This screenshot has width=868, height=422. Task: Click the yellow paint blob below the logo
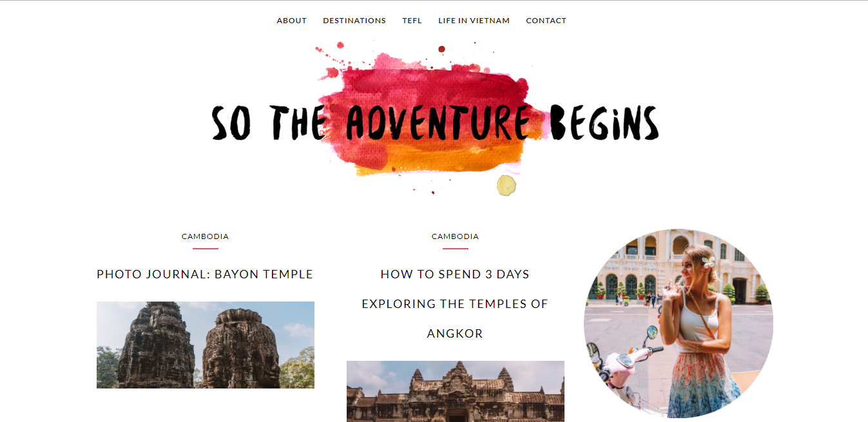[x=506, y=186]
